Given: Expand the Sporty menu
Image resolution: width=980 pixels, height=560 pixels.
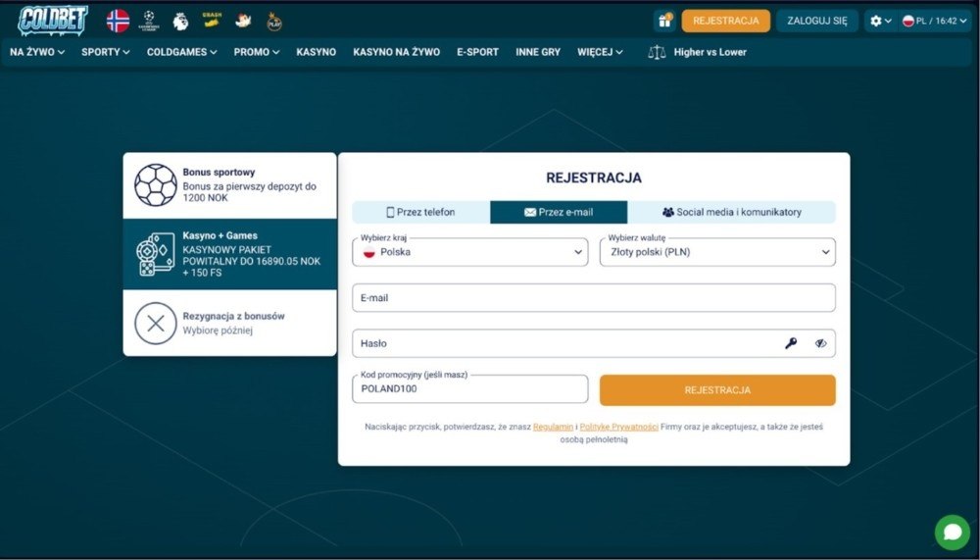Looking at the screenshot, I should 106,52.
